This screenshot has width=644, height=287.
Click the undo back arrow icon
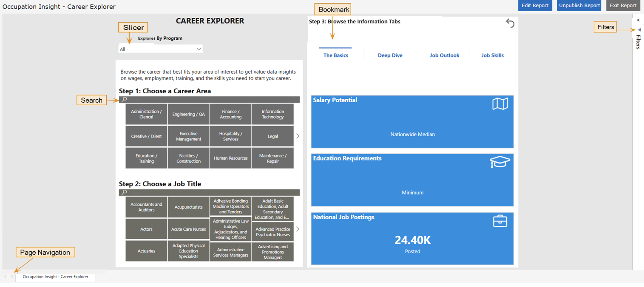click(x=510, y=23)
